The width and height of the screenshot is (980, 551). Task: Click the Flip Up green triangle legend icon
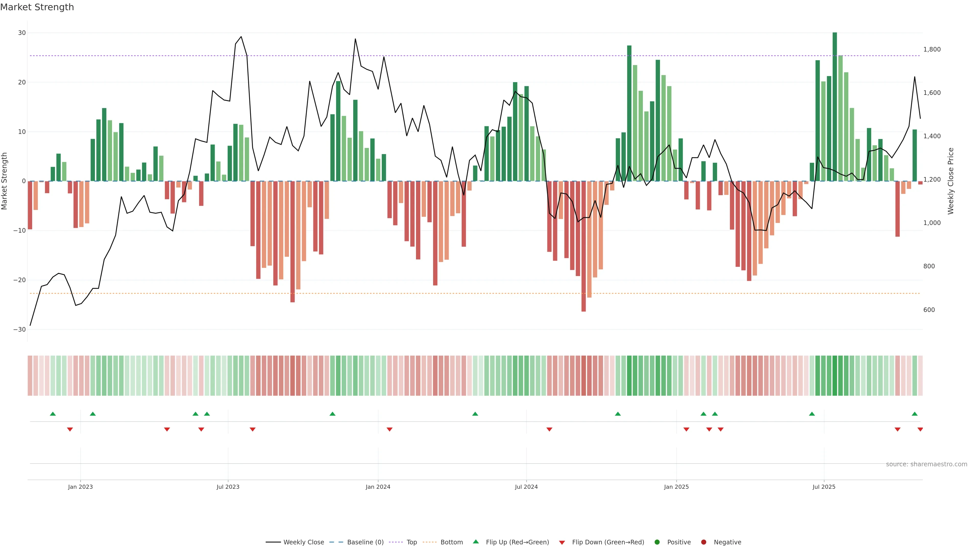point(475,542)
